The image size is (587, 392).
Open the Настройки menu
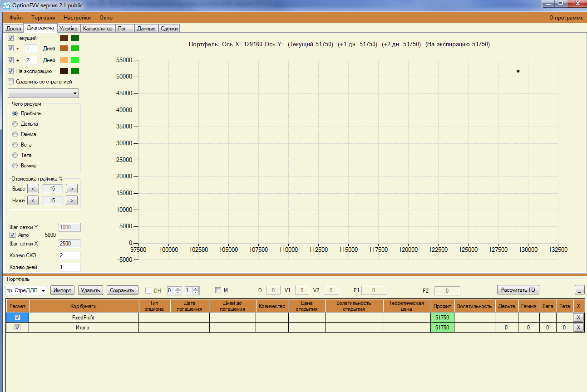click(x=77, y=18)
